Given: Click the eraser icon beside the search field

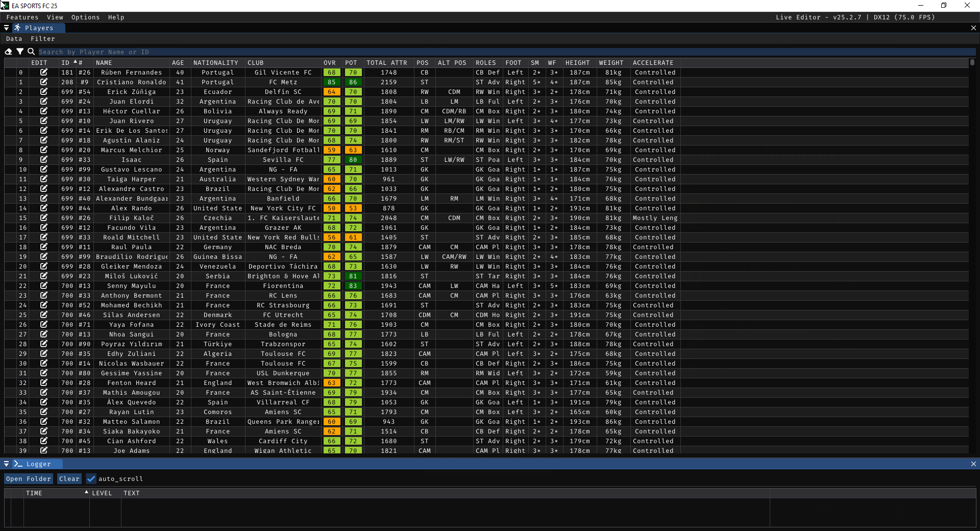Looking at the screenshot, I should 8,52.
